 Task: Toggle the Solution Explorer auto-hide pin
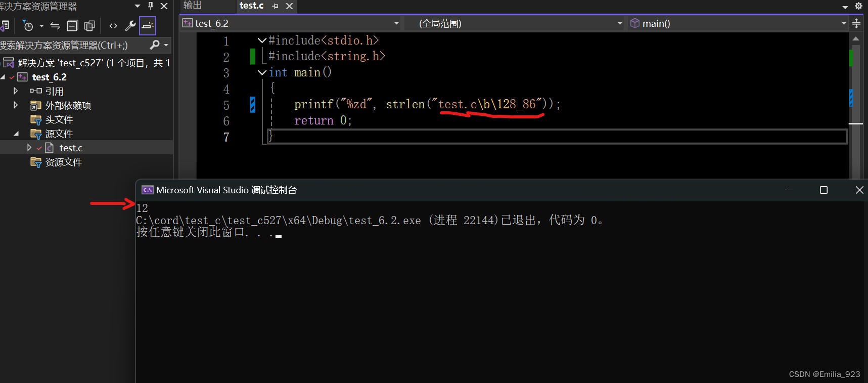151,6
